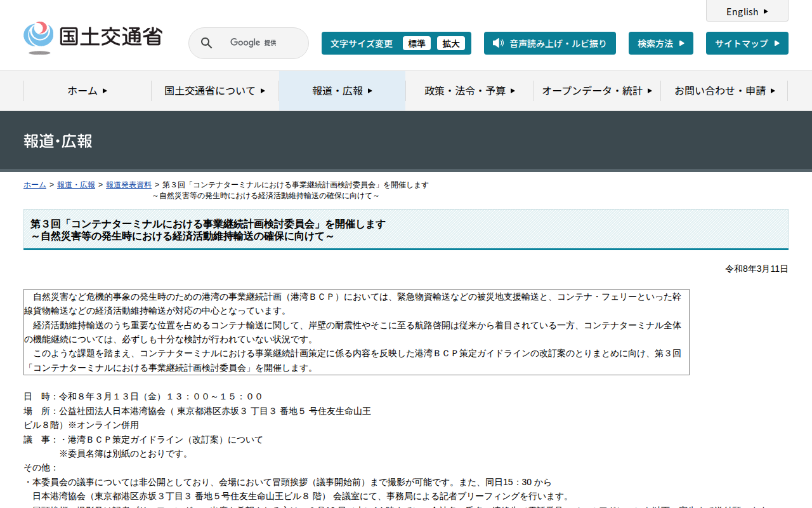This screenshot has width=812, height=508.
Task: Click the 報道発表資料 breadcrumb link
Action: point(129,185)
